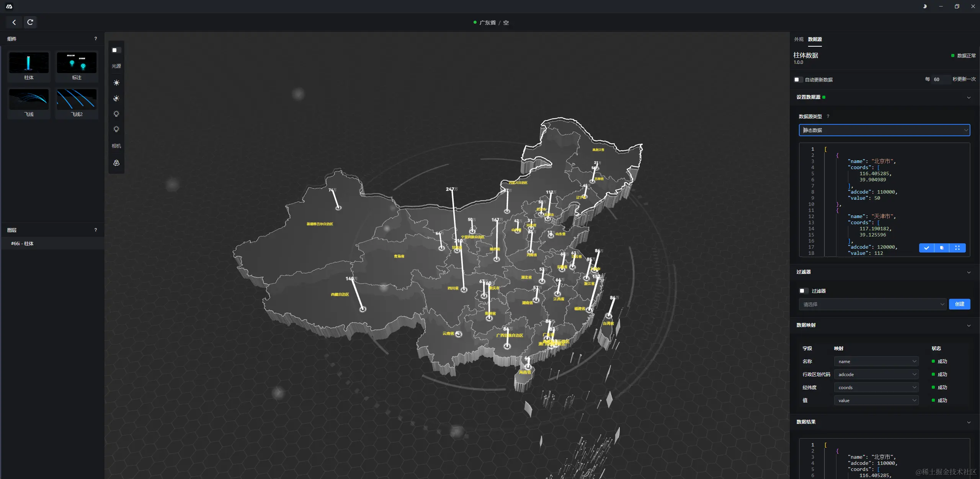
Task: Click the back arrow icon
Action: pyautogui.click(x=14, y=22)
